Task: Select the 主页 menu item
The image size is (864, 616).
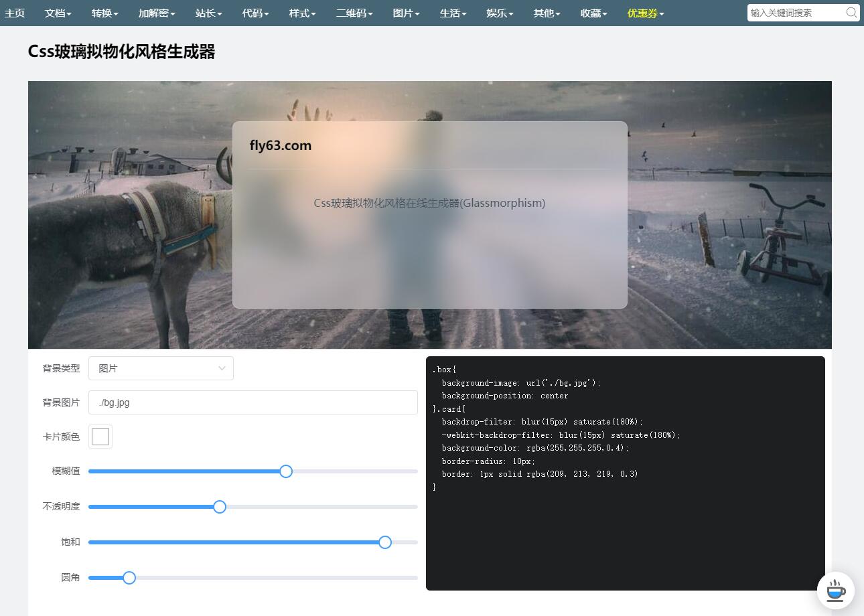Action: [x=15, y=12]
